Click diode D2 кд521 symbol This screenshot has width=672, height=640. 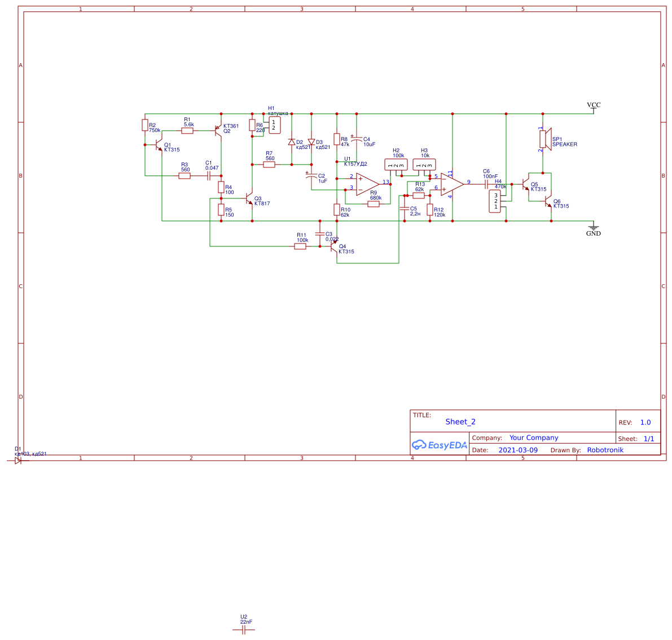click(x=291, y=141)
